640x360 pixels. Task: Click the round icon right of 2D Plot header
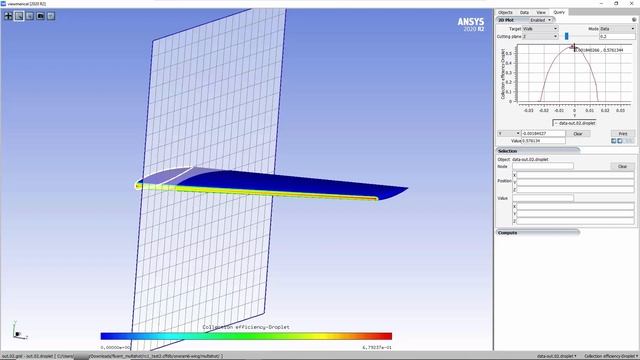click(634, 20)
